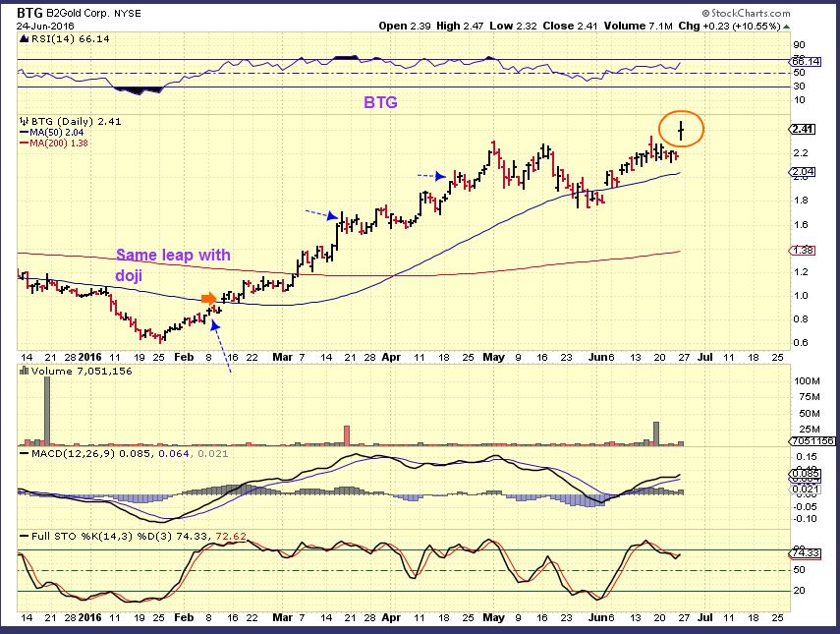Screen dimensions: 840x634
Task: Click the 2.2 price axis label
Action: click(801, 152)
